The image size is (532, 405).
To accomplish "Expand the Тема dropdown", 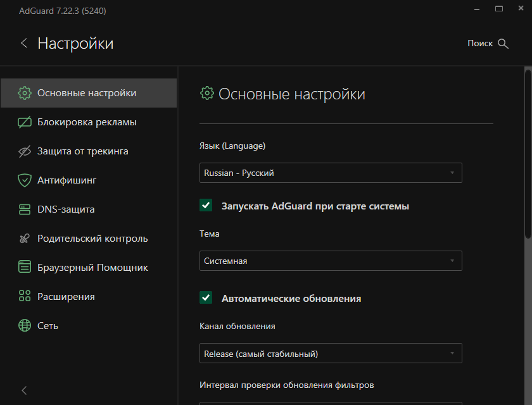I will pos(331,260).
